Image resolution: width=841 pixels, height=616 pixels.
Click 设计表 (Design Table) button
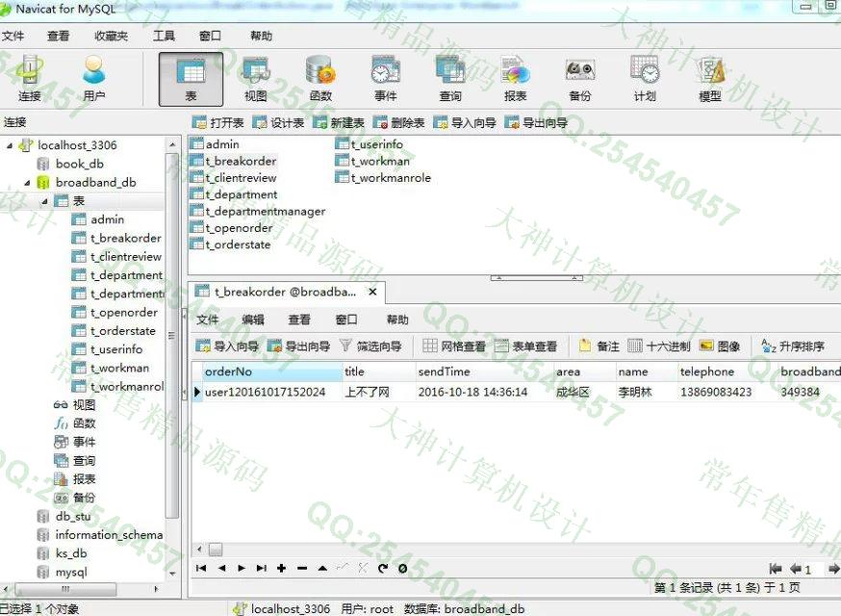click(278, 123)
